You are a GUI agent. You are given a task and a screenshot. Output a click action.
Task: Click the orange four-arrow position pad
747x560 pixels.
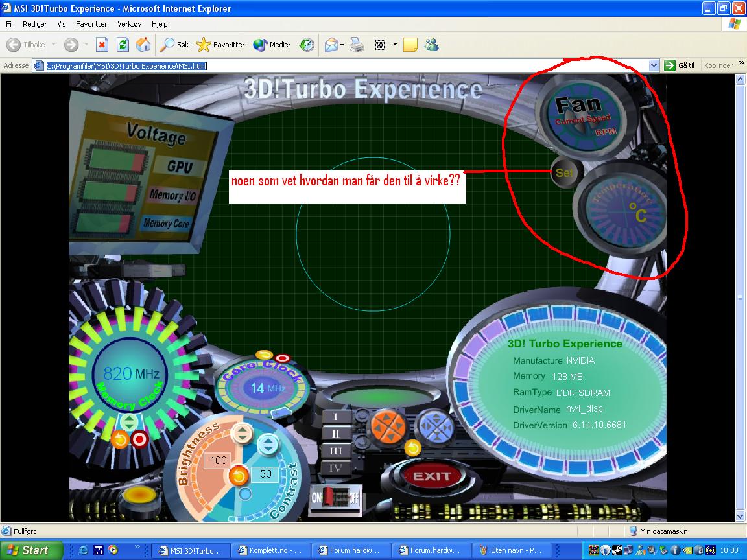pyautogui.click(x=388, y=427)
